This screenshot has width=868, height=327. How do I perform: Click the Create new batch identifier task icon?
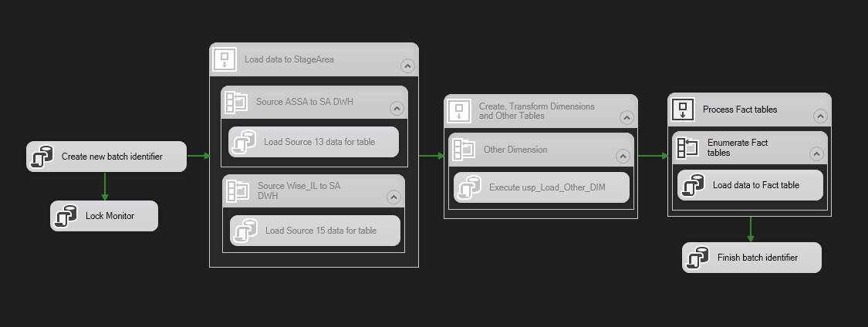(x=42, y=157)
